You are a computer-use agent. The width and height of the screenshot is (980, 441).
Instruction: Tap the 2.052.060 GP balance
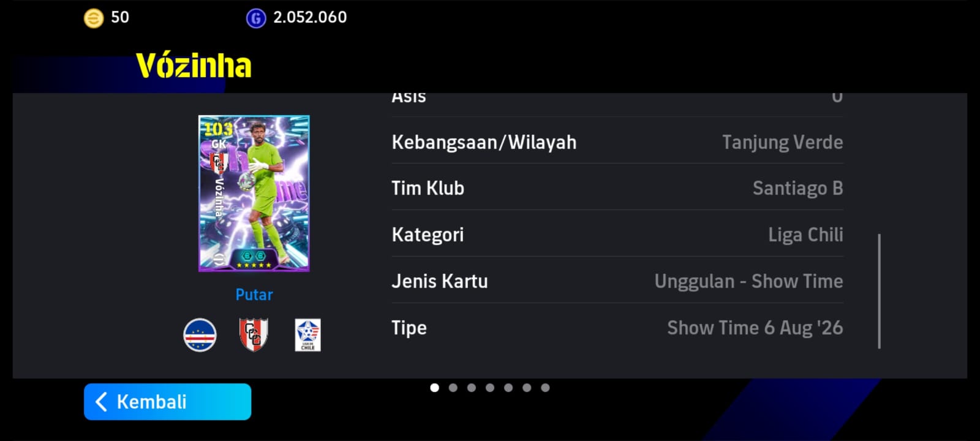[x=310, y=18]
